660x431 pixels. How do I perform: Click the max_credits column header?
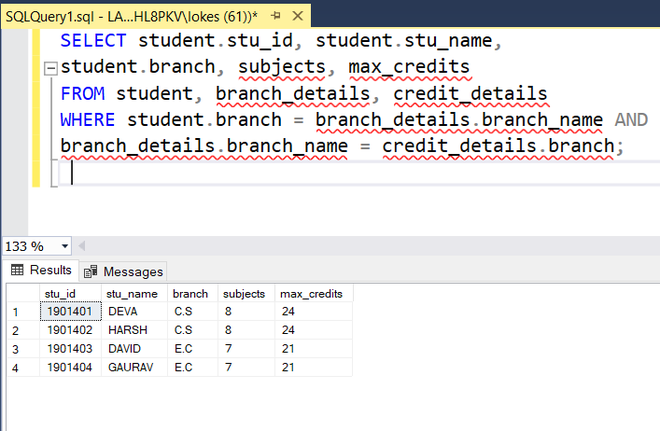coord(312,294)
